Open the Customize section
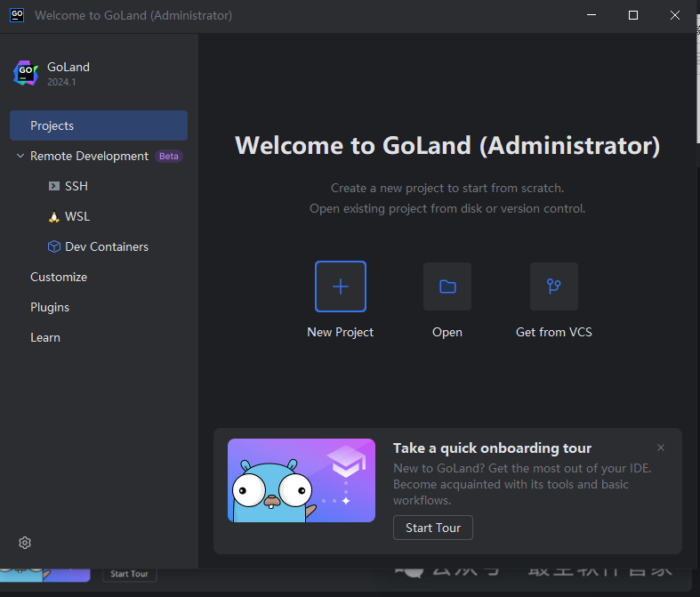This screenshot has width=700, height=597. click(x=59, y=277)
